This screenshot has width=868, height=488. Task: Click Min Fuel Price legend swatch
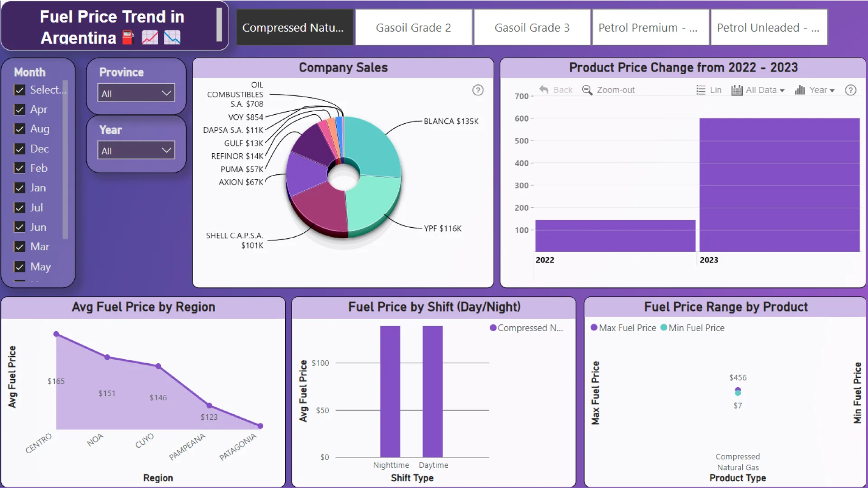pyautogui.click(x=664, y=328)
